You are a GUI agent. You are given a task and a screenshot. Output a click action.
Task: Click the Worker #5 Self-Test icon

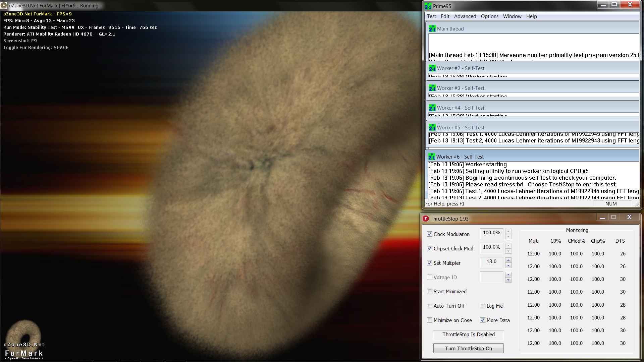point(432,128)
